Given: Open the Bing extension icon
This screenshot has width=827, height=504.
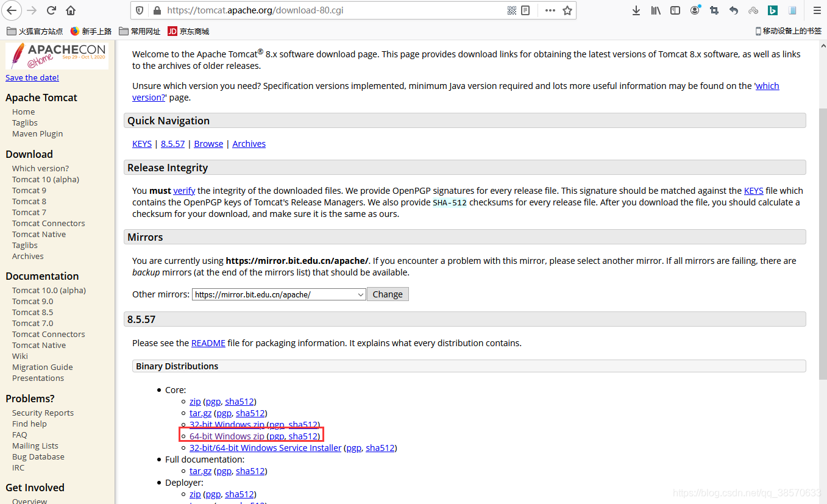Looking at the screenshot, I should coord(772,10).
